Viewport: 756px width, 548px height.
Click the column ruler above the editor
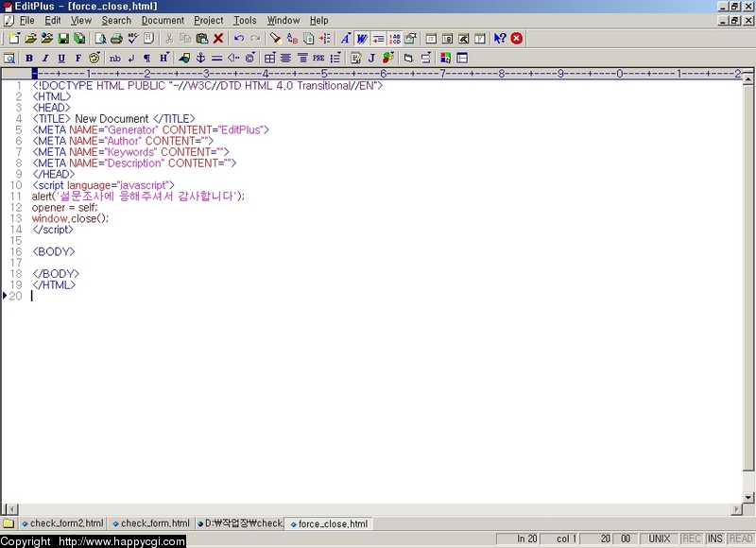click(x=387, y=74)
